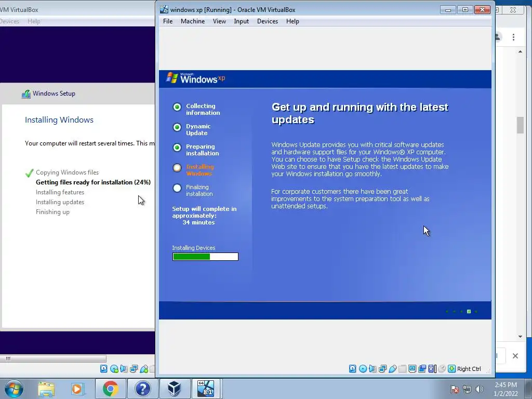Click the horizontal scrollbar in background VM window
532x399 pixels.
point(54,358)
